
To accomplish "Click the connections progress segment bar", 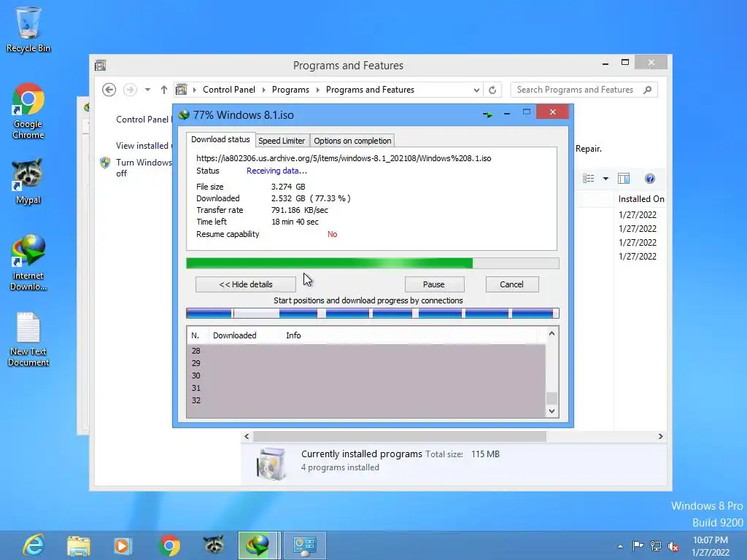I will click(x=373, y=314).
